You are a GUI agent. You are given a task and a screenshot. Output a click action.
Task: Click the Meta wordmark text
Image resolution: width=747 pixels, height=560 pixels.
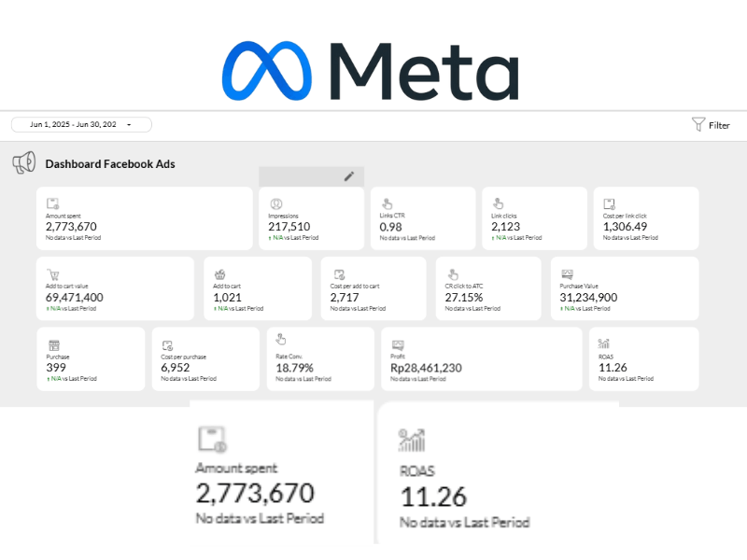pyautogui.click(x=424, y=72)
